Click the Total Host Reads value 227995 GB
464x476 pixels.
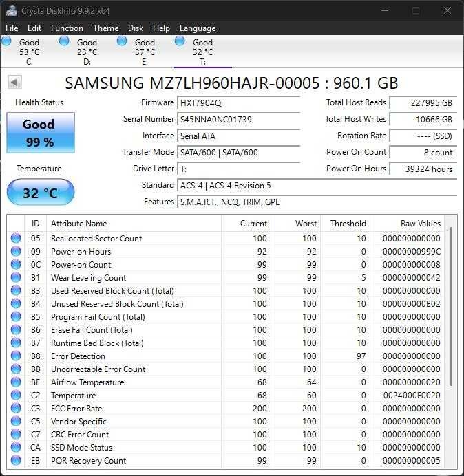[423, 103]
